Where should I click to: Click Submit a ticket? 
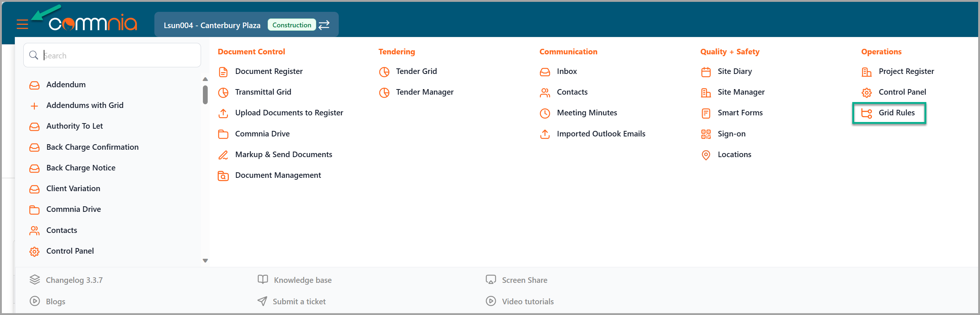point(299,301)
